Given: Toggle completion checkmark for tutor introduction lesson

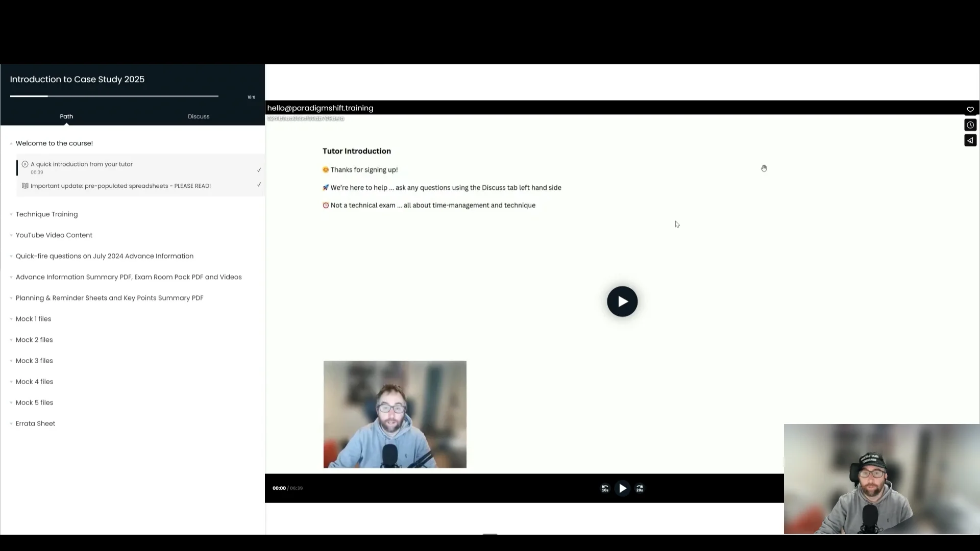Looking at the screenshot, I should 259,170.
